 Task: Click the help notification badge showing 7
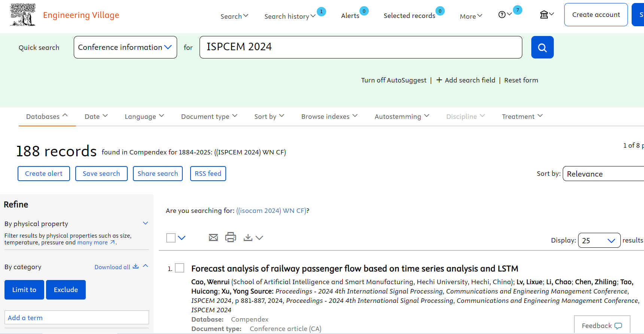click(x=517, y=10)
